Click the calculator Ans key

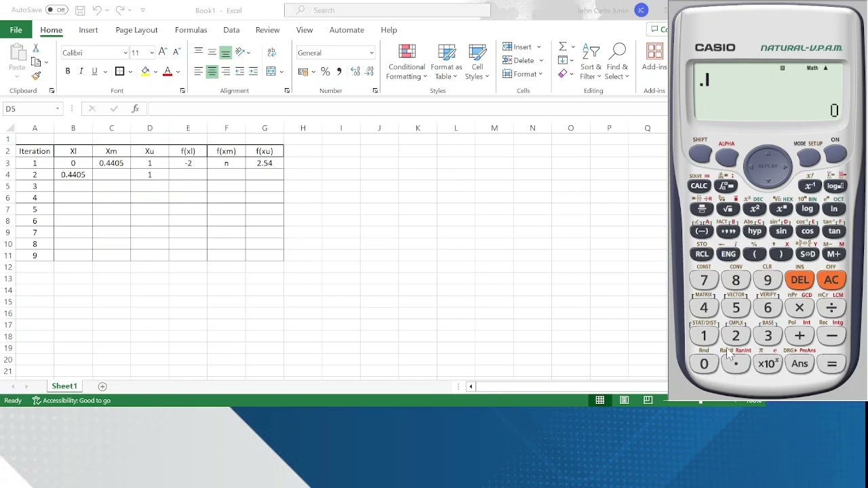click(x=800, y=364)
